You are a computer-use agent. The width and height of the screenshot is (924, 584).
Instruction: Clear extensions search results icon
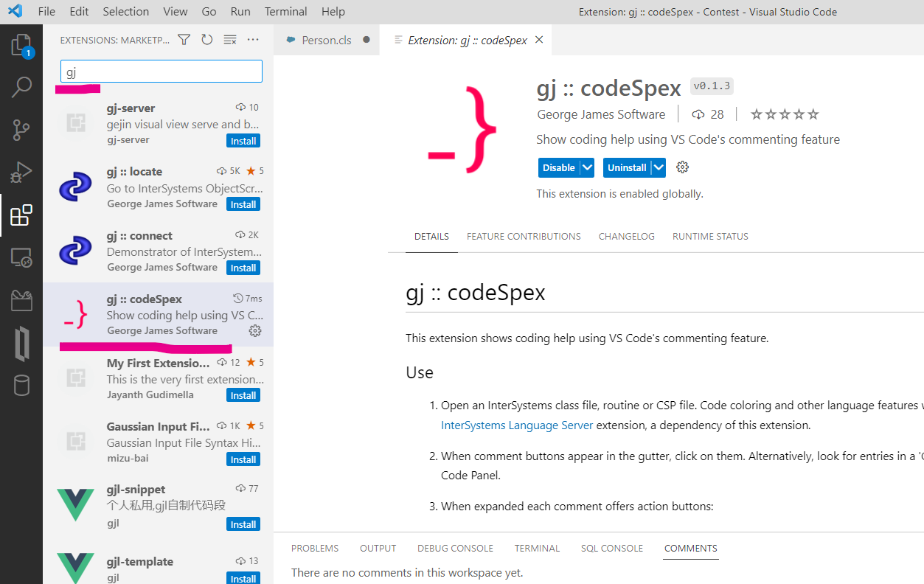click(x=230, y=40)
